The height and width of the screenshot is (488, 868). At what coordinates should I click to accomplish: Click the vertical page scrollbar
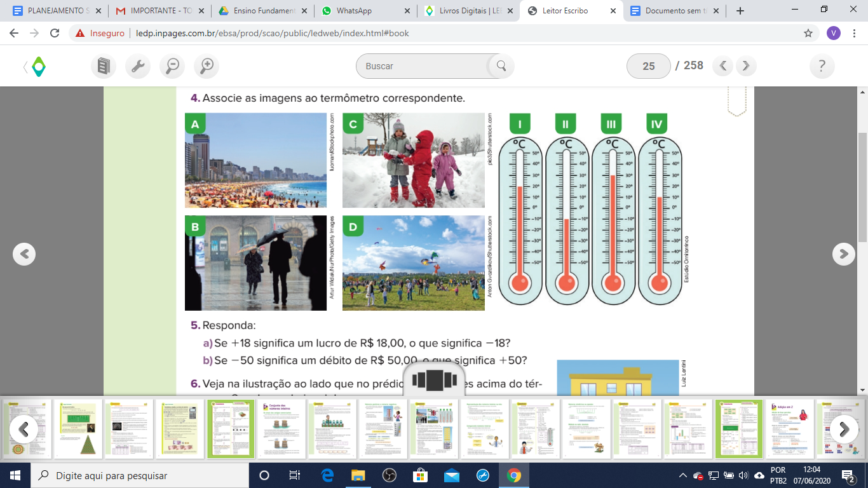point(862,187)
